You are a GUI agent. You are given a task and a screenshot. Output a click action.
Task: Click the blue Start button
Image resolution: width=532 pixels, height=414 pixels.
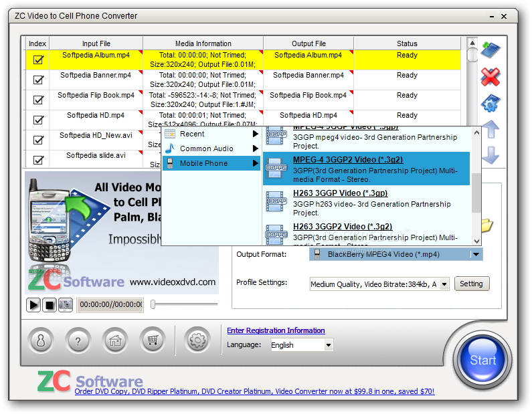click(x=482, y=360)
